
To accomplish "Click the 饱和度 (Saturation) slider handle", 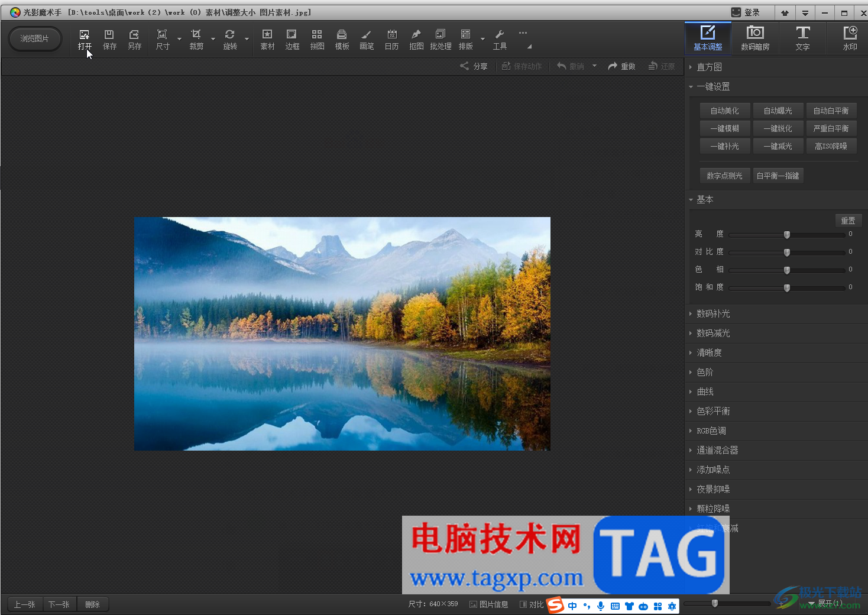I will (787, 288).
